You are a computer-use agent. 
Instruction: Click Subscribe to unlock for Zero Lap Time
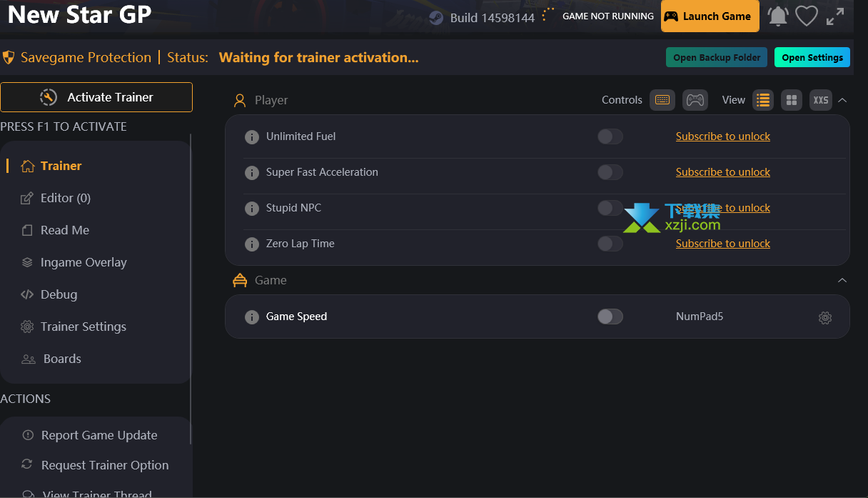(x=723, y=244)
